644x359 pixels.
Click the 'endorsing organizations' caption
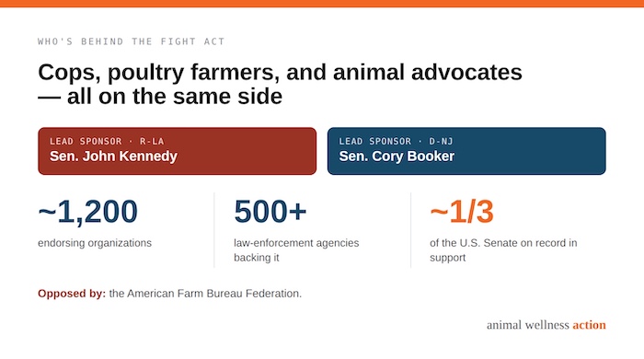click(x=95, y=243)
